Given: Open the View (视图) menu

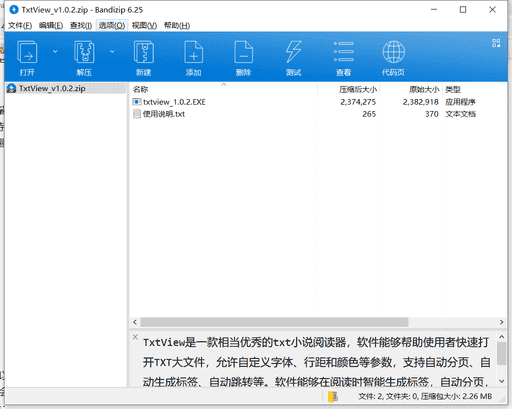Looking at the screenshot, I should pyautogui.click(x=144, y=26).
